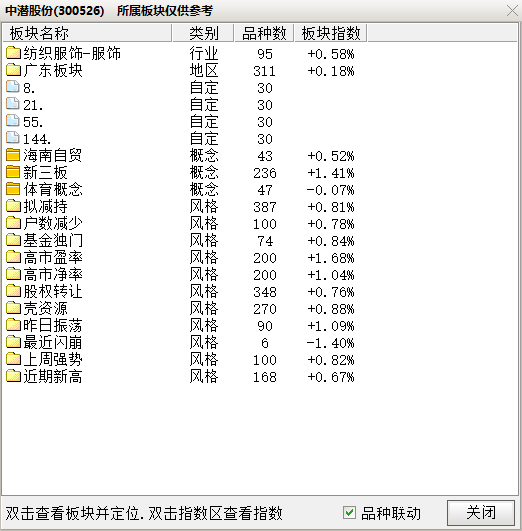Click folder icon beside 高市盈率
The image size is (522, 531).
pos(13,257)
